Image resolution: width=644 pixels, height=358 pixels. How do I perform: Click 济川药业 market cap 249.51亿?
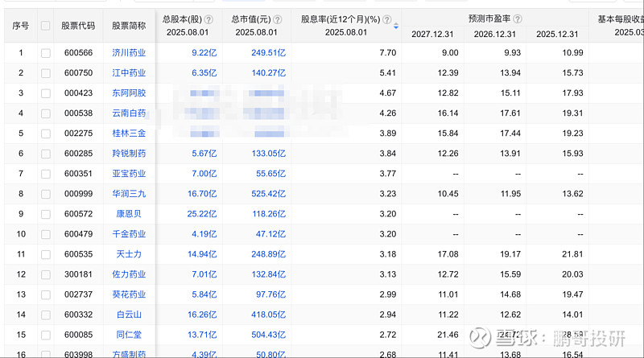click(x=269, y=52)
